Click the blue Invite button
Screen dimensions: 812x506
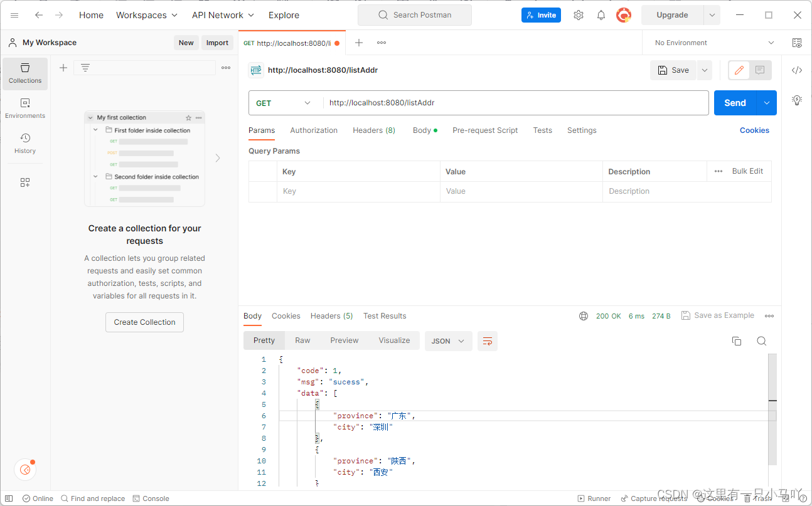tap(541, 15)
